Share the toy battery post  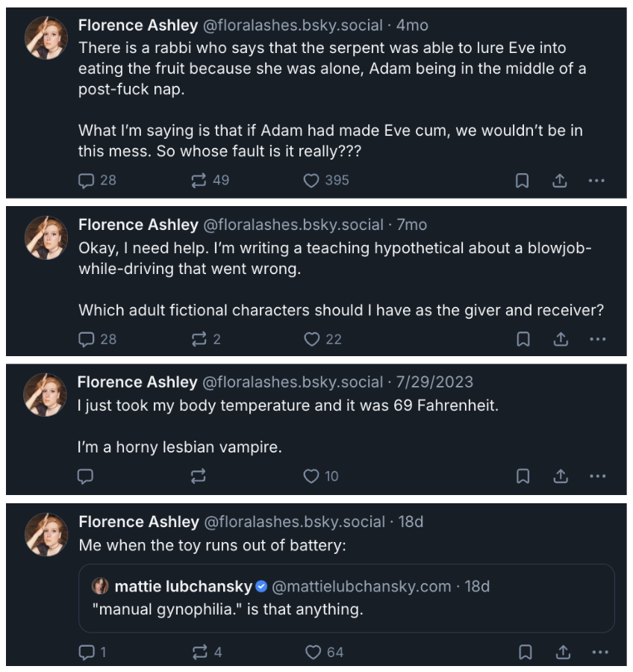tap(563, 653)
